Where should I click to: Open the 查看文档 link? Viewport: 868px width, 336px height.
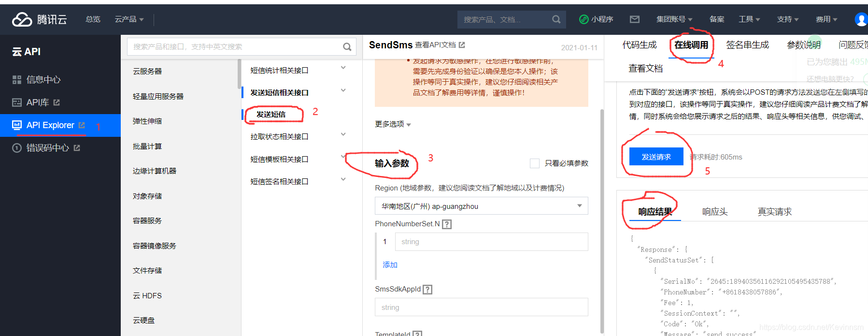pyautogui.click(x=645, y=69)
